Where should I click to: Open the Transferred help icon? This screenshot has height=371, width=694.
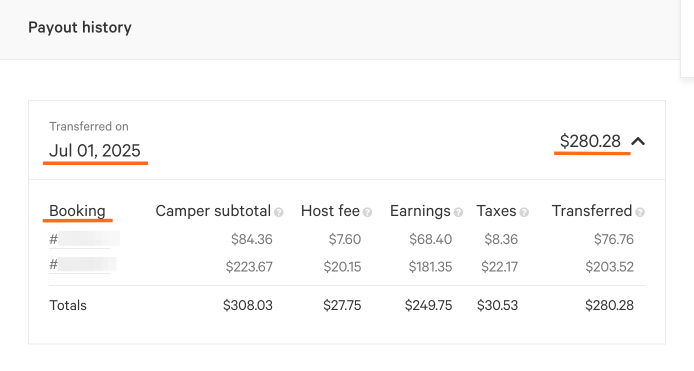coord(640,212)
